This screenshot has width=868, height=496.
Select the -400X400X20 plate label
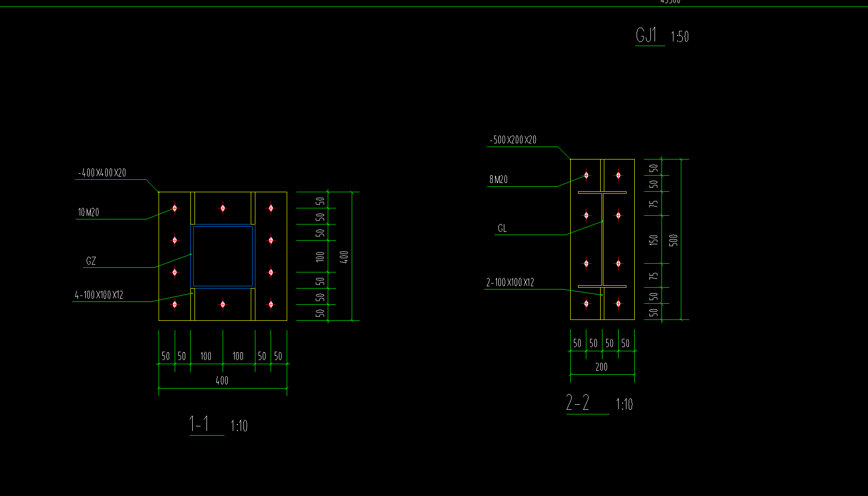(102, 173)
